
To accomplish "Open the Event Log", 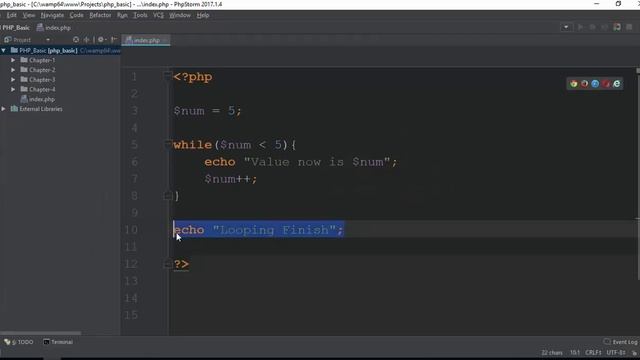I will pos(620,342).
